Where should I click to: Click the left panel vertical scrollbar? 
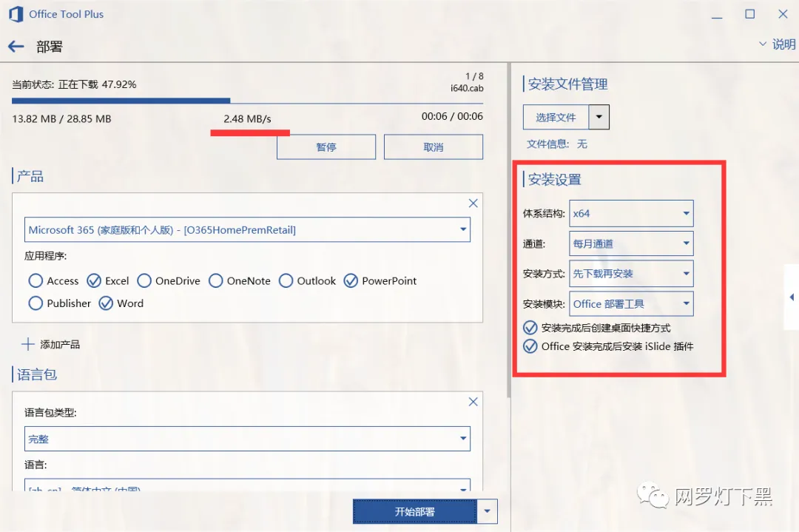point(508,230)
